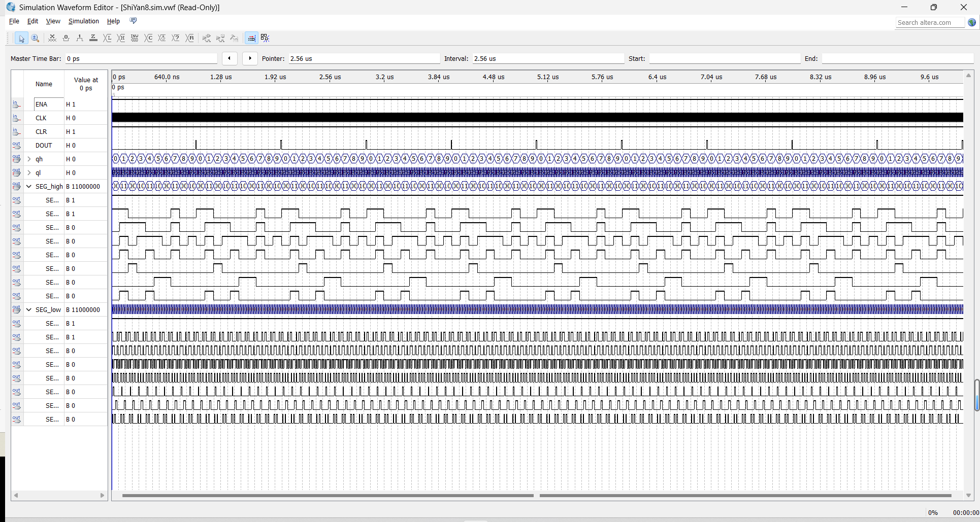Step Pointer forward with right arrow button

(250, 58)
